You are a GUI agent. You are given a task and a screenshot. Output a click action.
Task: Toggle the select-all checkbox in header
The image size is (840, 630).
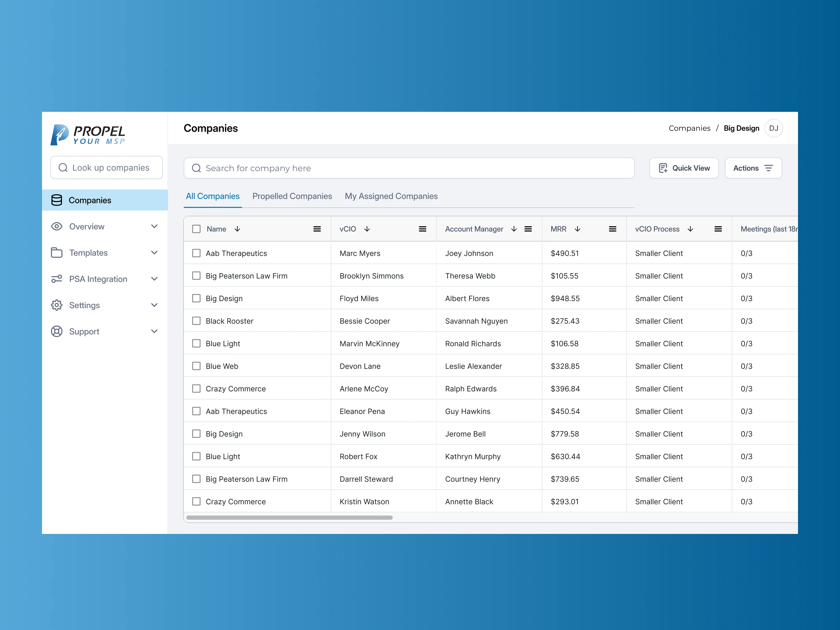[x=196, y=229]
